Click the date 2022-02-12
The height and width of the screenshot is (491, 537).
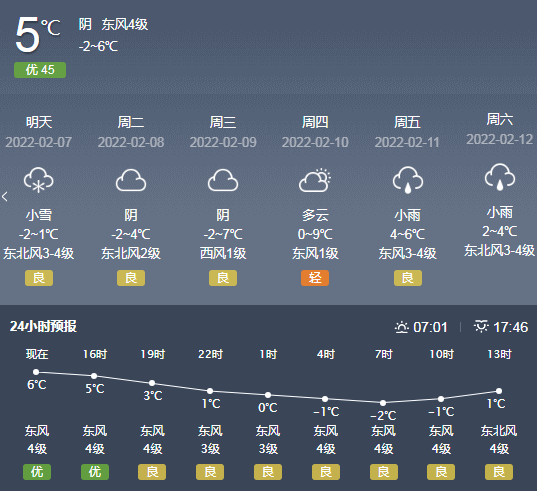tap(500, 139)
